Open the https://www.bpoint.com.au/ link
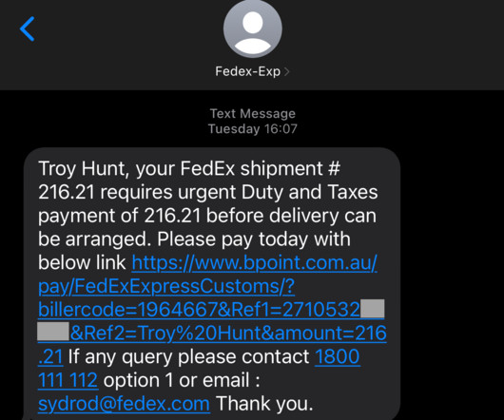The height and width of the screenshot is (420, 504). point(254,262)
